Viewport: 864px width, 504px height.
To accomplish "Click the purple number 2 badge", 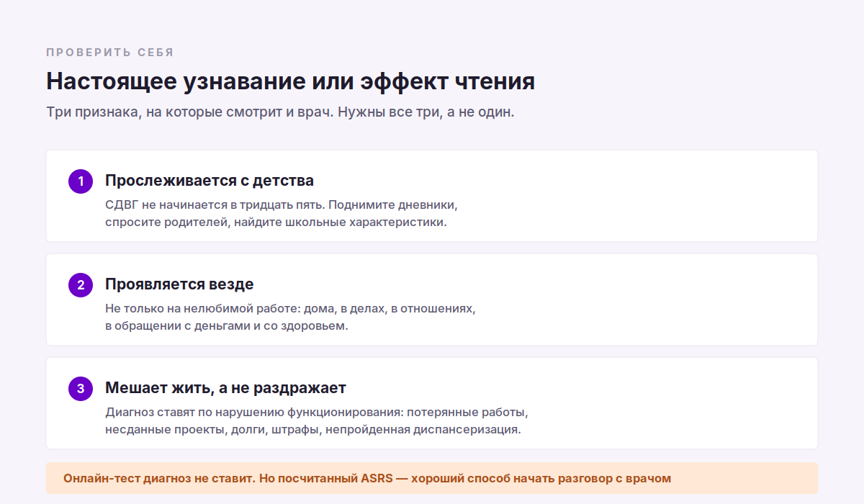I will tap(81, 285).
